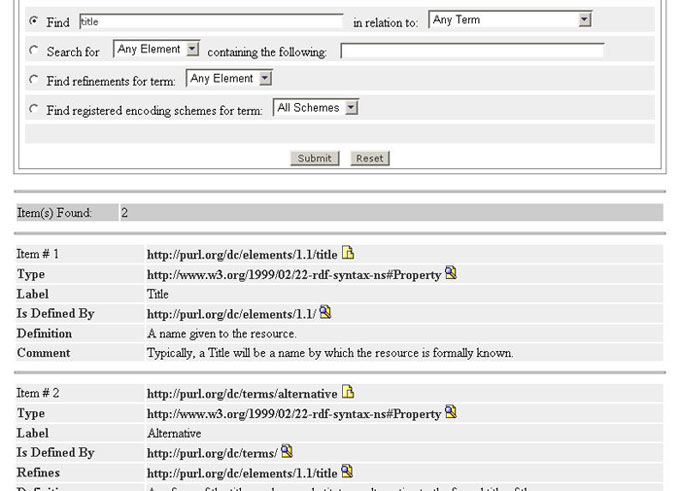Click the lookup icon next to Item #2 Type
This screenshot has width=680, height=491.
pyautogui.click(x=451, y=412)
